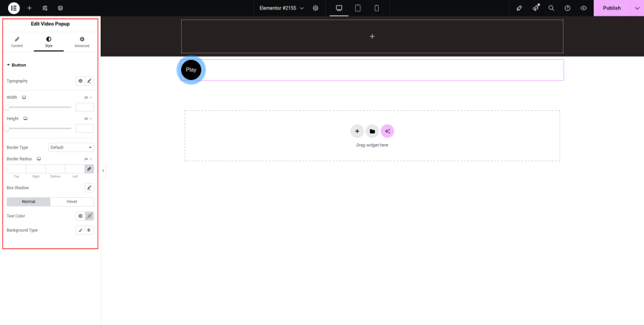Change the Border Radius unit px dropdown
This screenshot has width=644, height=325.
[x=88, y=159]
